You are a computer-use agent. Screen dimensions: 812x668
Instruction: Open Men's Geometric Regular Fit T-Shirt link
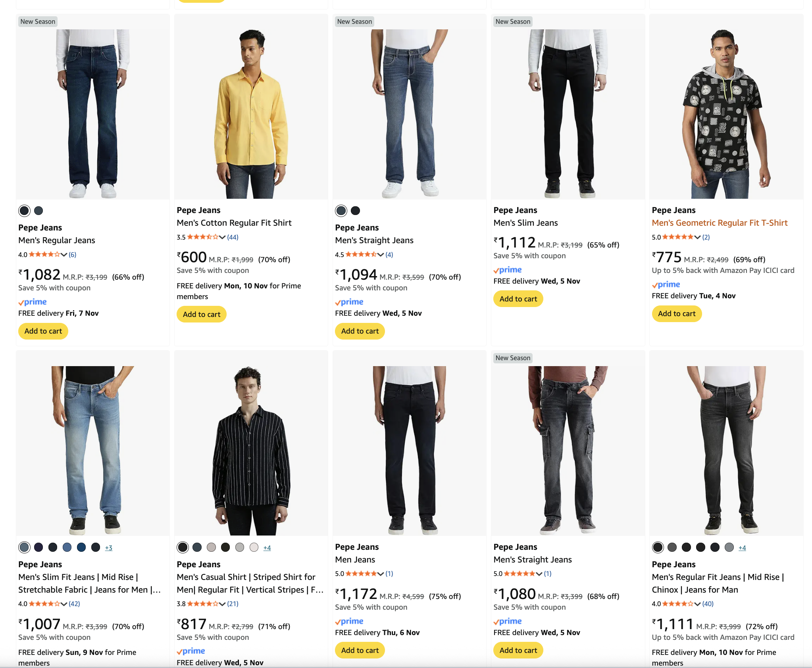[x=720, y=223]
